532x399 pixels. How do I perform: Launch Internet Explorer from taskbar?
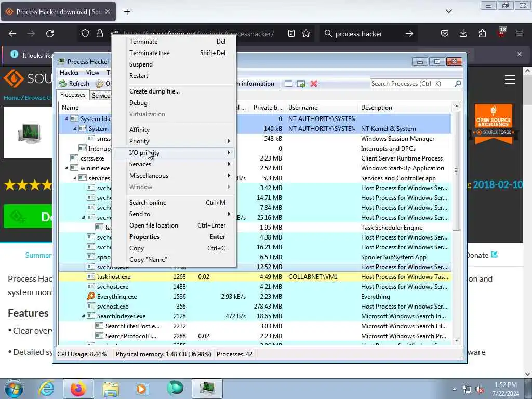coord(46,389)
